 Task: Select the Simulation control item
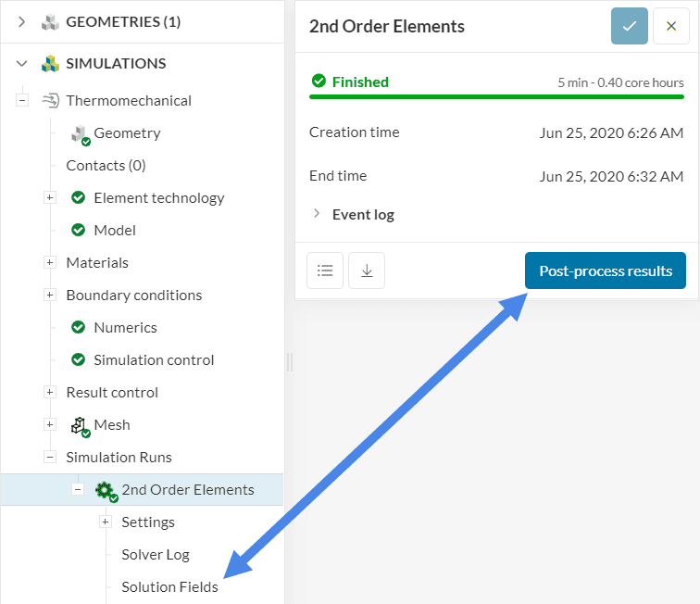click(x=154, y=359)
